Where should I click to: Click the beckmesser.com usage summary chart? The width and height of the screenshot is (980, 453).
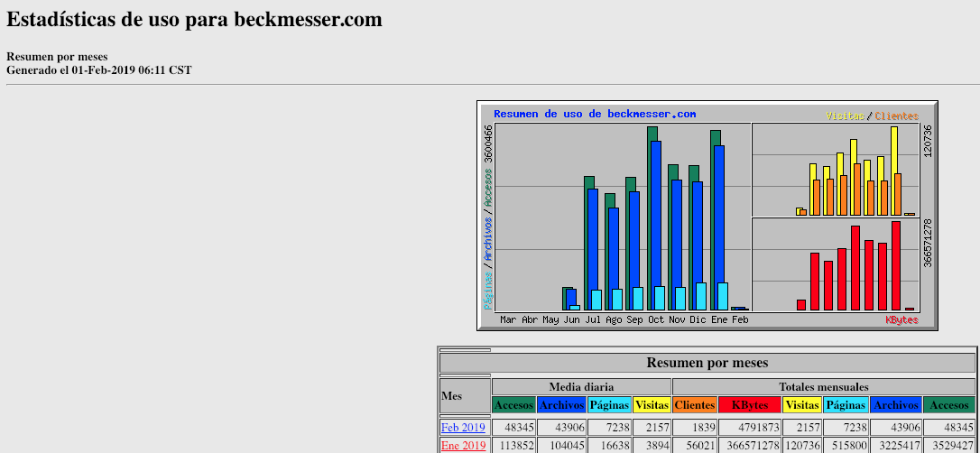click(707, 216)
